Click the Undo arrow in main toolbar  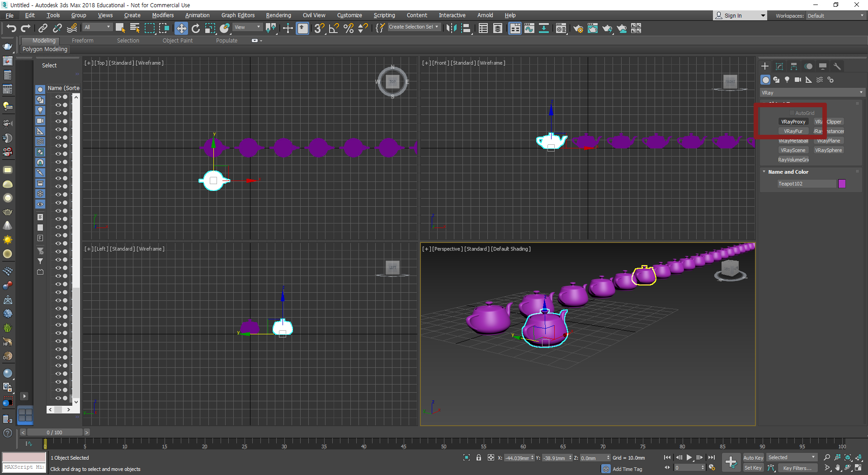pyautogui.click(x=11, y=28)
